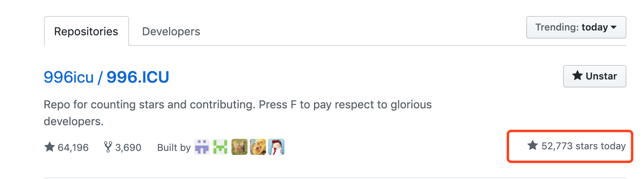Click the star icon beside 64,196

tap(50, 147)
